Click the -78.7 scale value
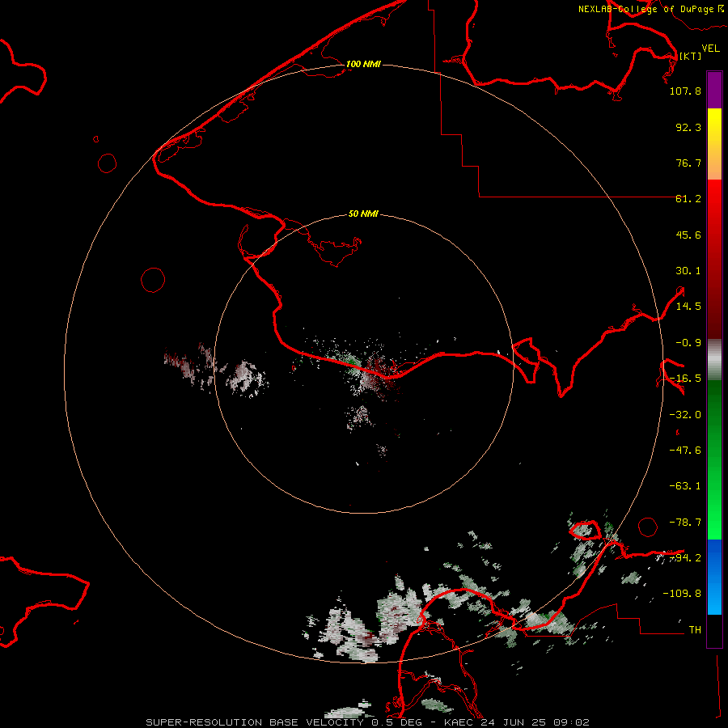This screenshot has width=728, height=728. click(685, 523)
